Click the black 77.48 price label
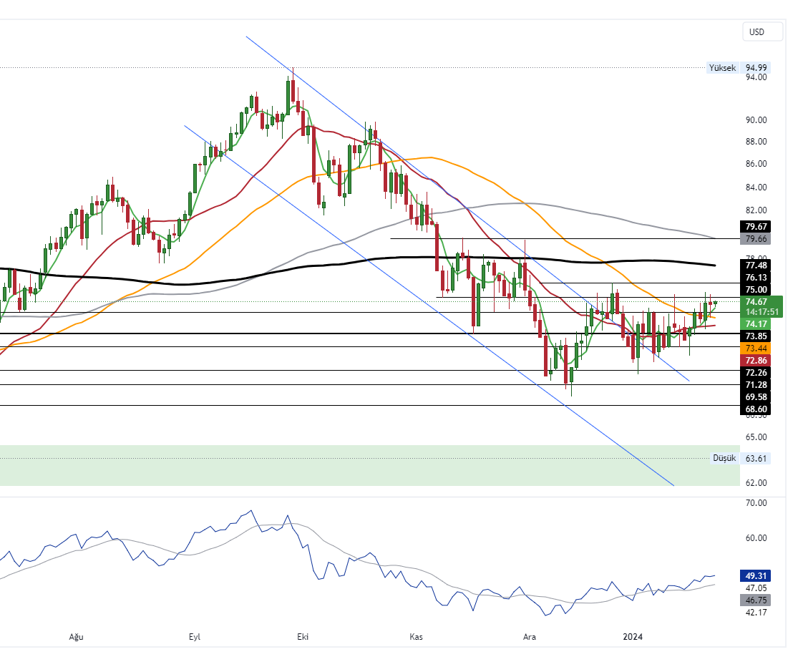This screenshot has width=793, height=672. [x=756, y=266]
